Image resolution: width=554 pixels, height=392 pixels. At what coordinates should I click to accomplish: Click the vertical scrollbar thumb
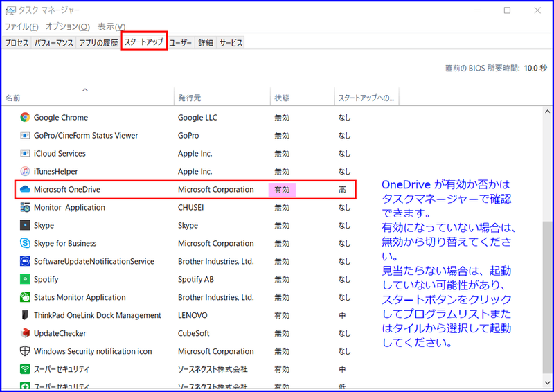[547, 297]
